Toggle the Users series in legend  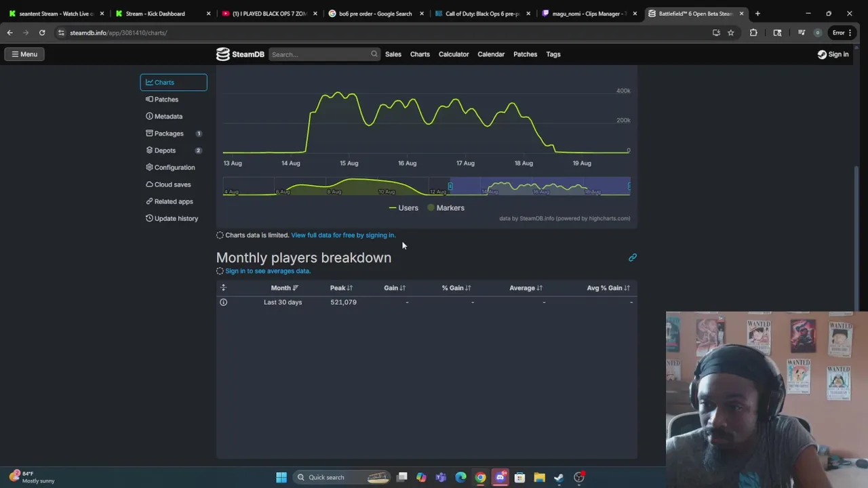tap(403, 208)
